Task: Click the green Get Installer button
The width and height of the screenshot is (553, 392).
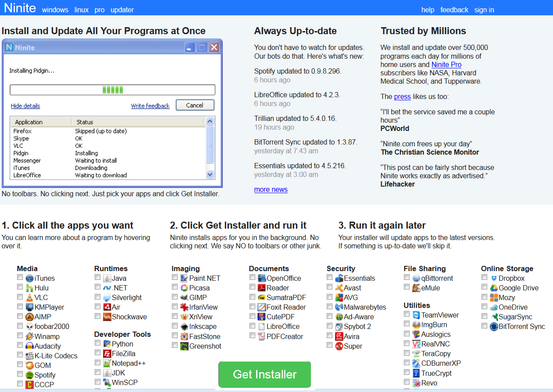Action: 265,374
